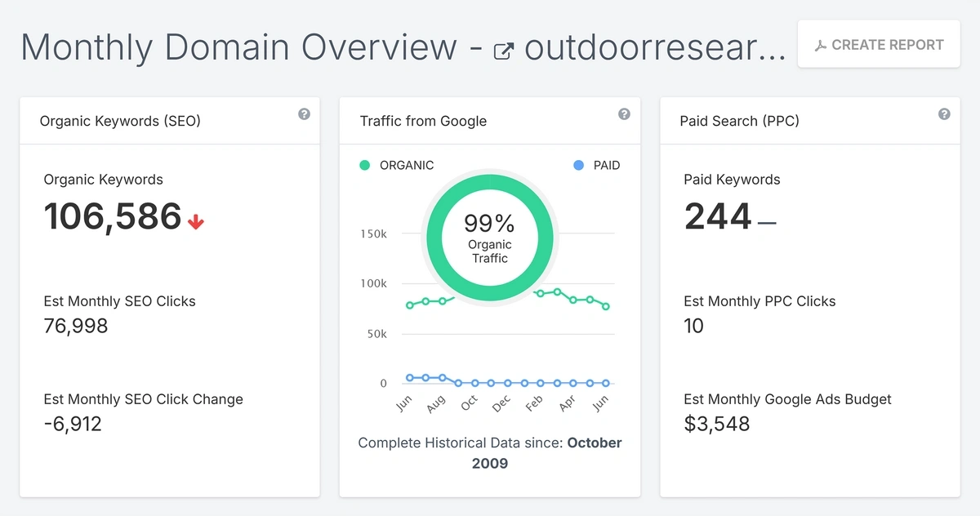Click the Google Ads Budget value $3,548
The width and height of the screenshot is (980, 516).
[x=716, y=424]
